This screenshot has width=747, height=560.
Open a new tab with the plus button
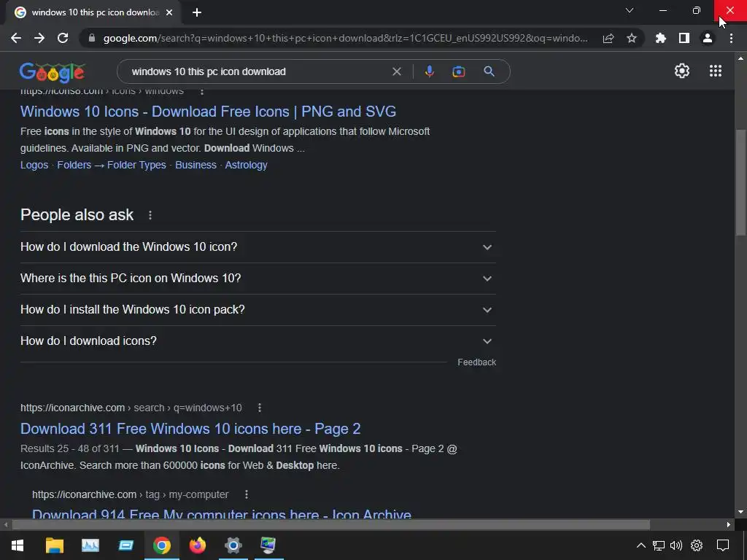197,12
